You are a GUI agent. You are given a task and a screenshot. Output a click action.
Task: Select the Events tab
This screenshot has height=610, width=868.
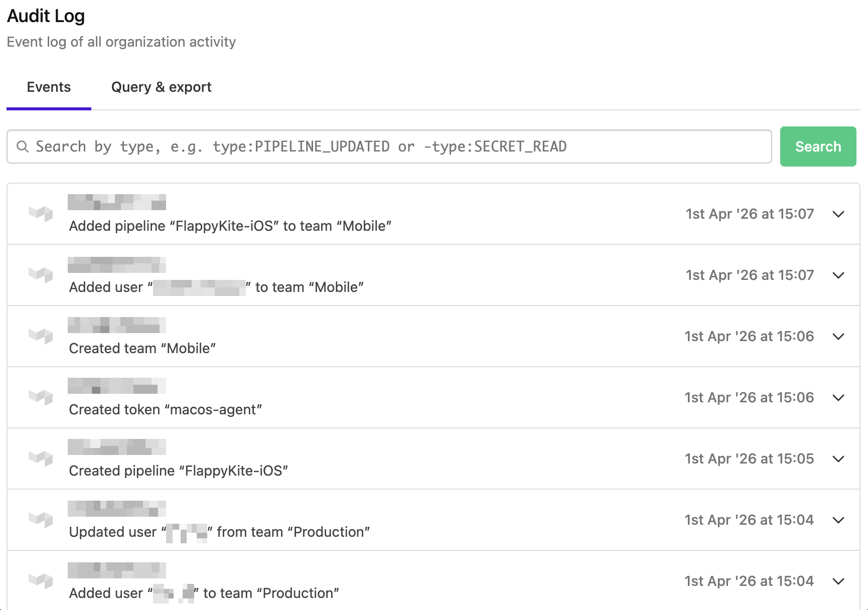(x=48, y=87)
